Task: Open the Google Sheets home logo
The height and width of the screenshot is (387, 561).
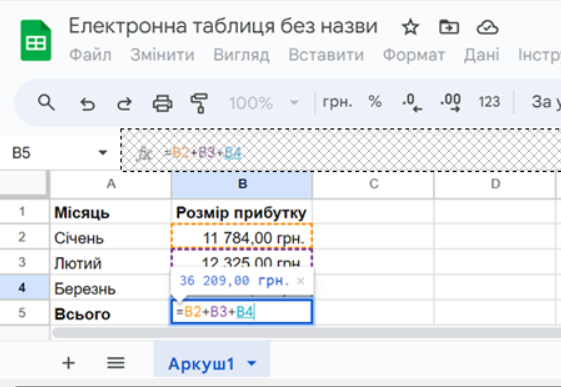Action: pos(36,40)
